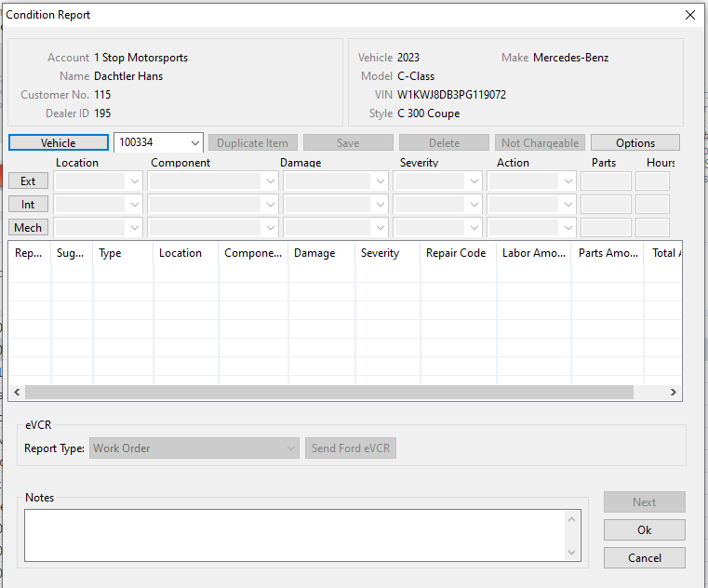Select the Mech row button
This screenshot has height=588, width=708.
(x=28, y=228)
